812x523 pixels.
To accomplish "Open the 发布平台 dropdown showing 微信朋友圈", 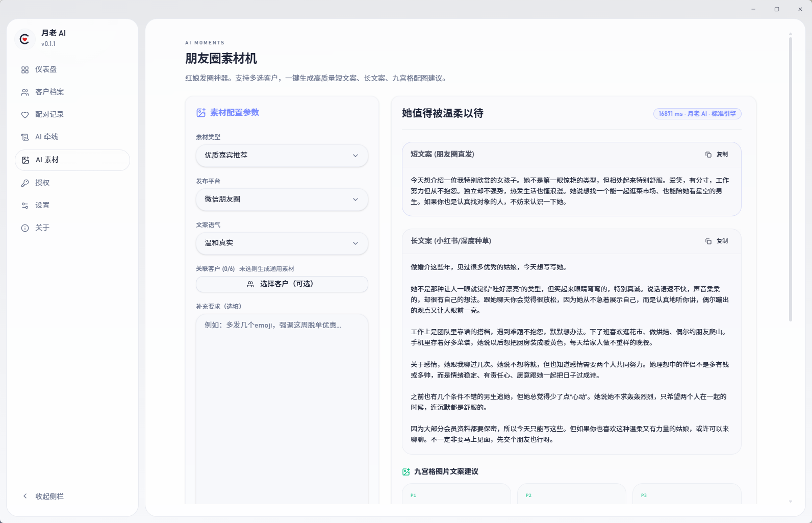I will (282, 200).
